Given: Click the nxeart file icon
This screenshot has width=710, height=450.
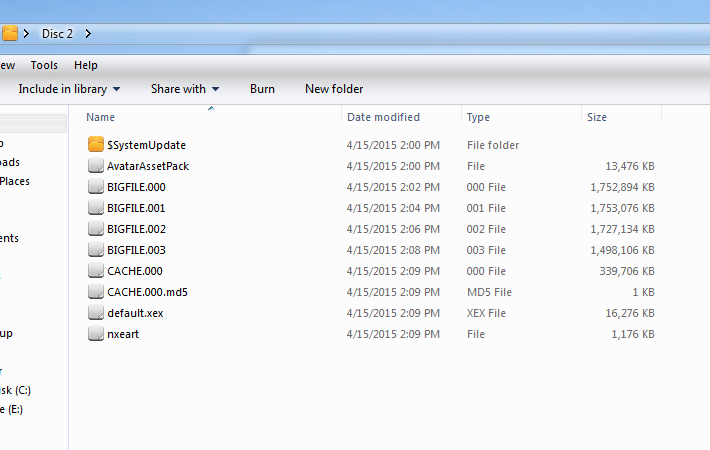Looking at the screenshot, I should tap(96, 334).
